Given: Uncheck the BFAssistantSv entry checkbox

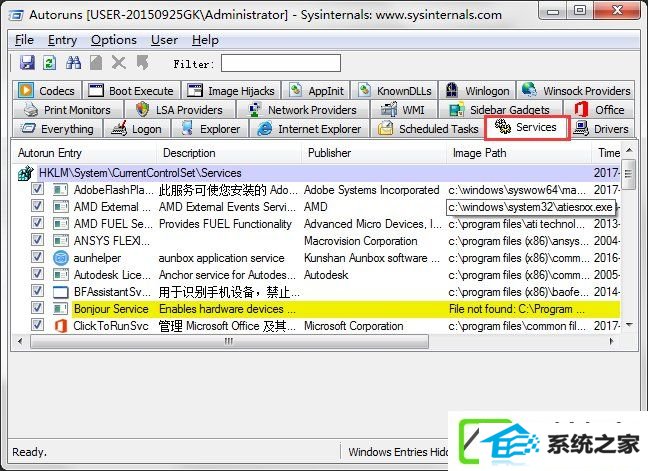Looking at the screenshot, I should click(37, 290).
